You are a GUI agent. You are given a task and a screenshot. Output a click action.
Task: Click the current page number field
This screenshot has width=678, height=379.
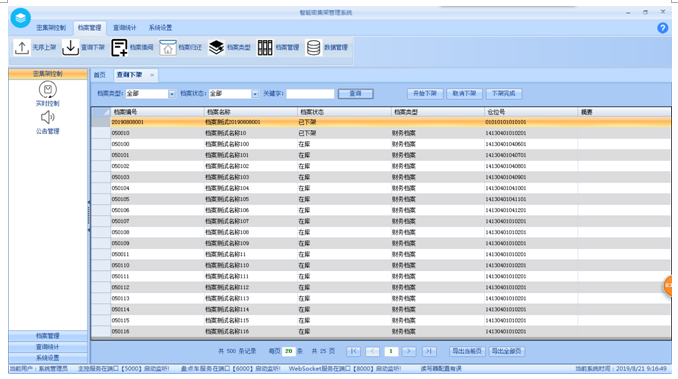[x=391, y=351]
